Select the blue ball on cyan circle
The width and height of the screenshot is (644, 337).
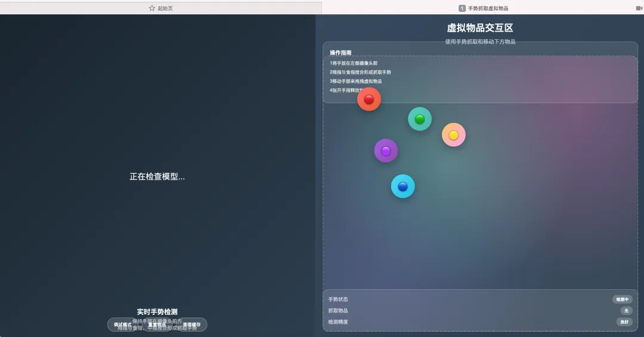click(402, 186)
